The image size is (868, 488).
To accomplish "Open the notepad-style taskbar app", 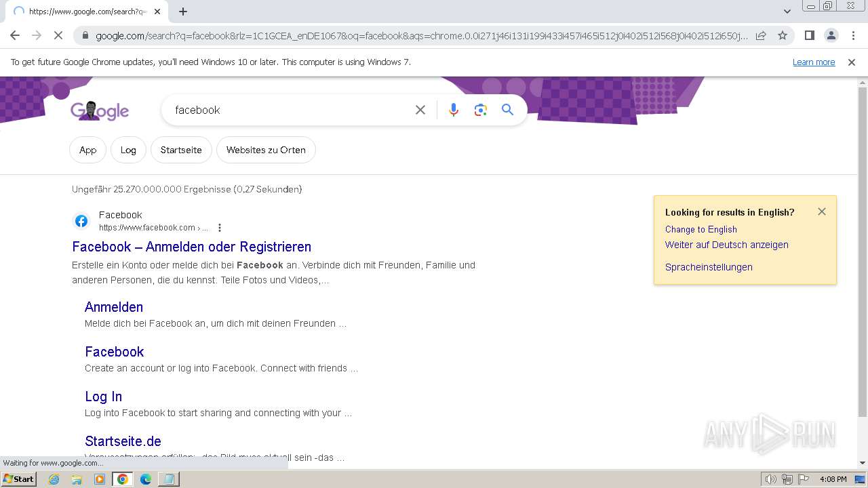I will [168, 479].
